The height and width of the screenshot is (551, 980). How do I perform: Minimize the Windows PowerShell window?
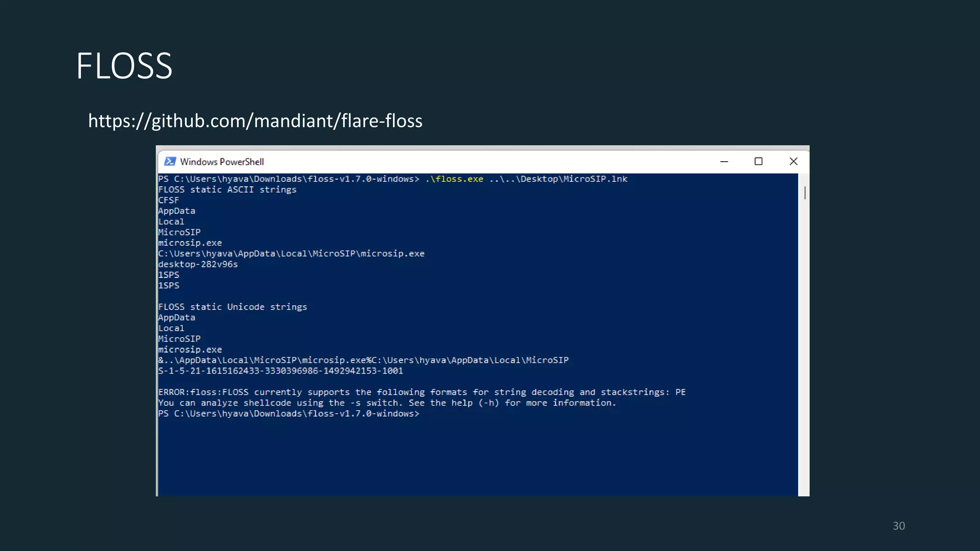[724, 162]
